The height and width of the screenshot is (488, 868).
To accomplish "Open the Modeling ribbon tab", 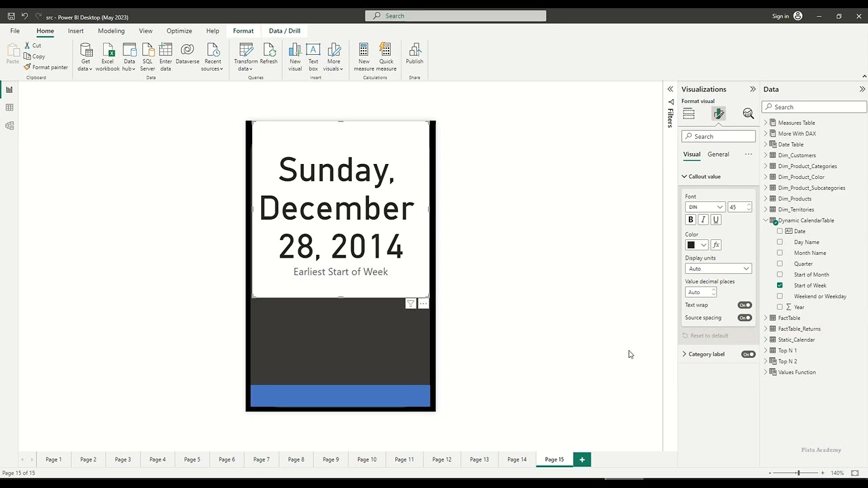I will pyautogui.click(x=111, y=31).
